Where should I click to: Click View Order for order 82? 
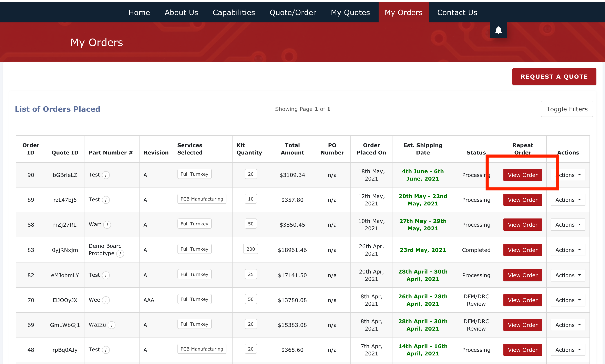tap(523, 275)
